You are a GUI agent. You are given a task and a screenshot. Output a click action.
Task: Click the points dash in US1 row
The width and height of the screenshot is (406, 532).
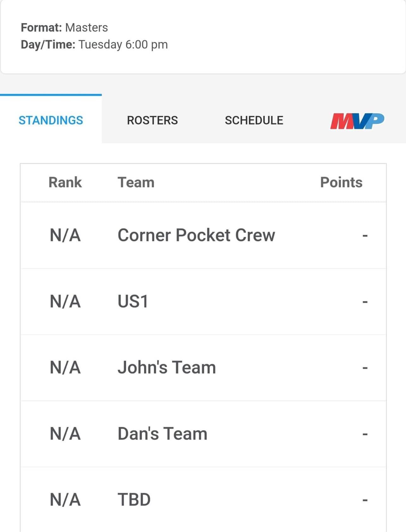[x=365, y=302]
